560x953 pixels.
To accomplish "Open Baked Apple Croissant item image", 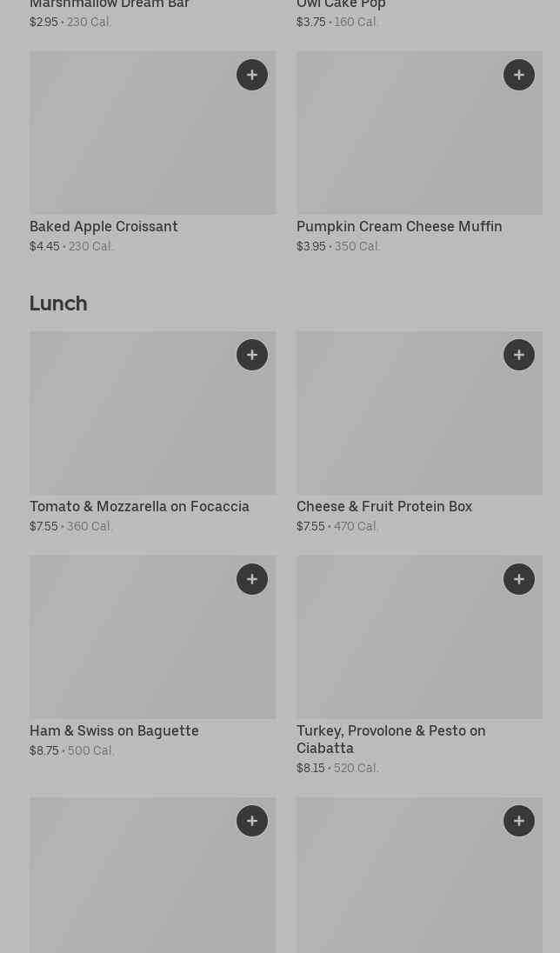I will [x=130, y=139].
